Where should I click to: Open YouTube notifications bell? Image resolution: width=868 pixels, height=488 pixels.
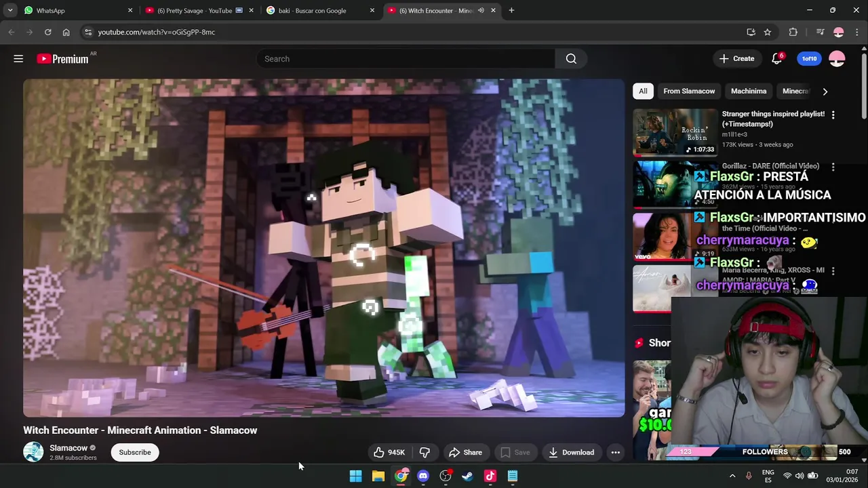[x=777, y=59]
